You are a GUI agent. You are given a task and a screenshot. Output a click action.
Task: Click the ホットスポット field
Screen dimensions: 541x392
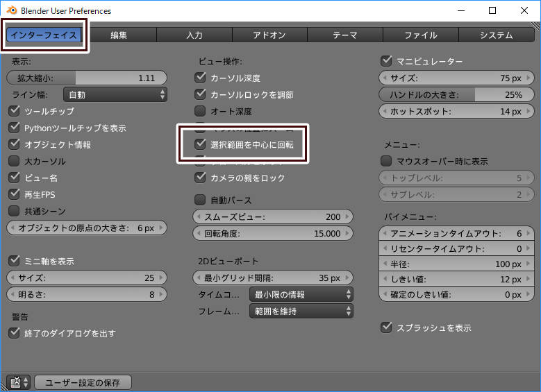pyautogui.click(x=456, y=112)
